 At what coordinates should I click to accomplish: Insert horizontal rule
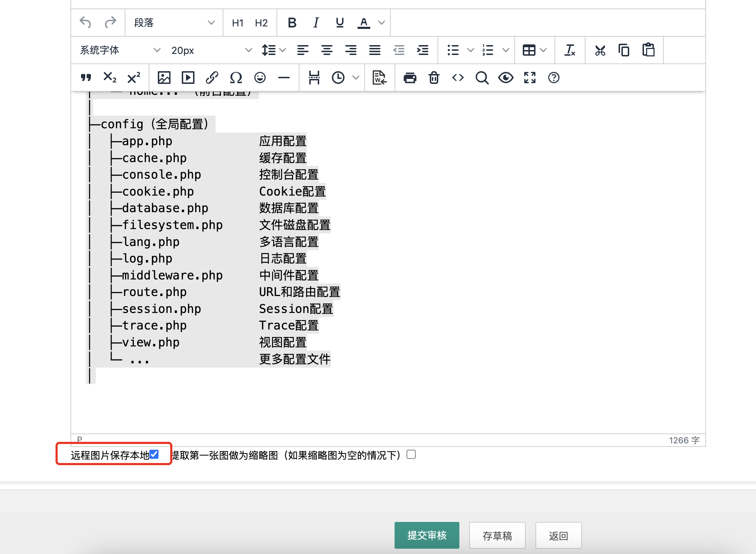pyautogui.click(x=284, y=78)
